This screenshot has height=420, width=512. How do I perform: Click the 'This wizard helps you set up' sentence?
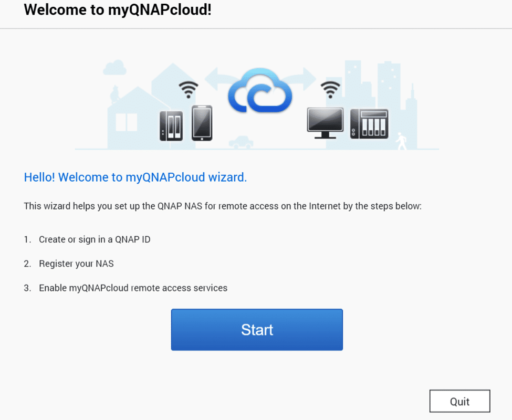click(223, 206)
